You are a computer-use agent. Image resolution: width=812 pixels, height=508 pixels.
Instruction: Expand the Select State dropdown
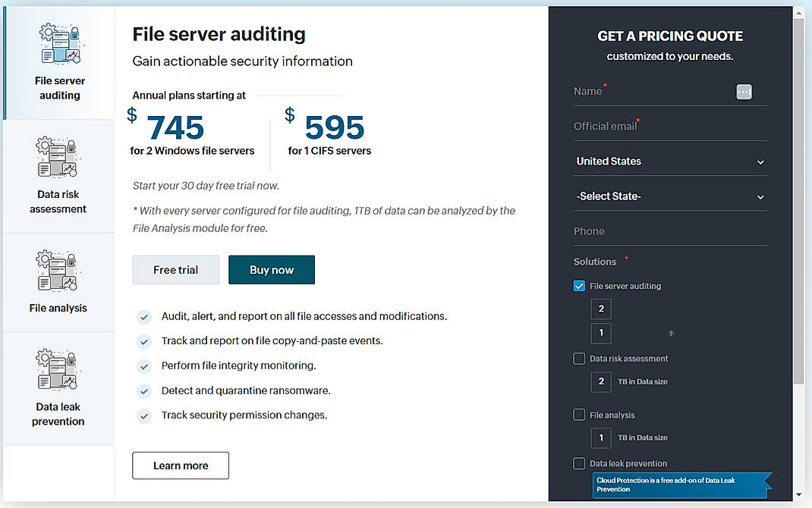(x=669, y=196)
